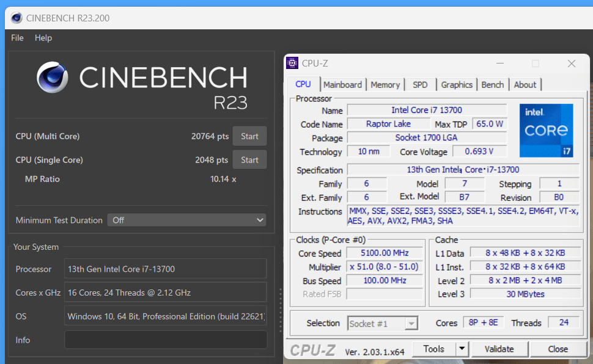Click the Instructions list field
The height and width of the screenshot is (364, 593).
pos(463,216)
